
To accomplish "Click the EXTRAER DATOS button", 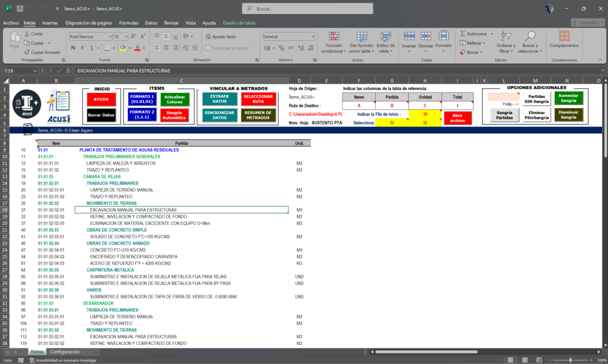I will (220, 99).
